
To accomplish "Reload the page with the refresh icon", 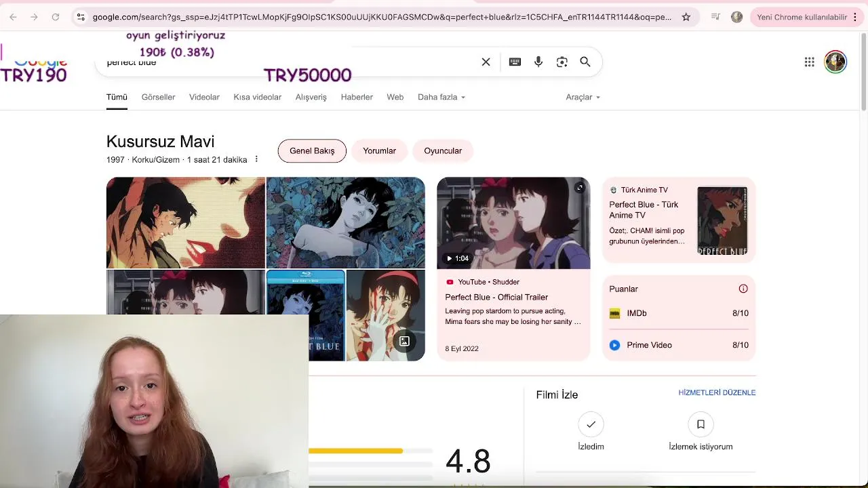I will [x=56, y=17].
